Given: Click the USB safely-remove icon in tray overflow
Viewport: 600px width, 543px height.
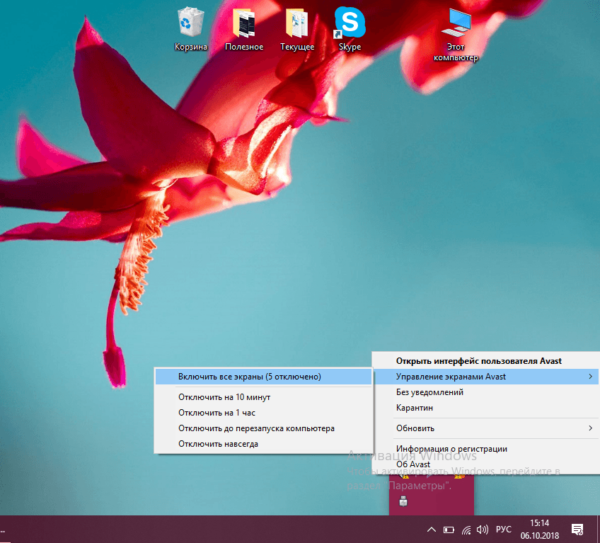Looking at the screenshot, I should (403, 501).
